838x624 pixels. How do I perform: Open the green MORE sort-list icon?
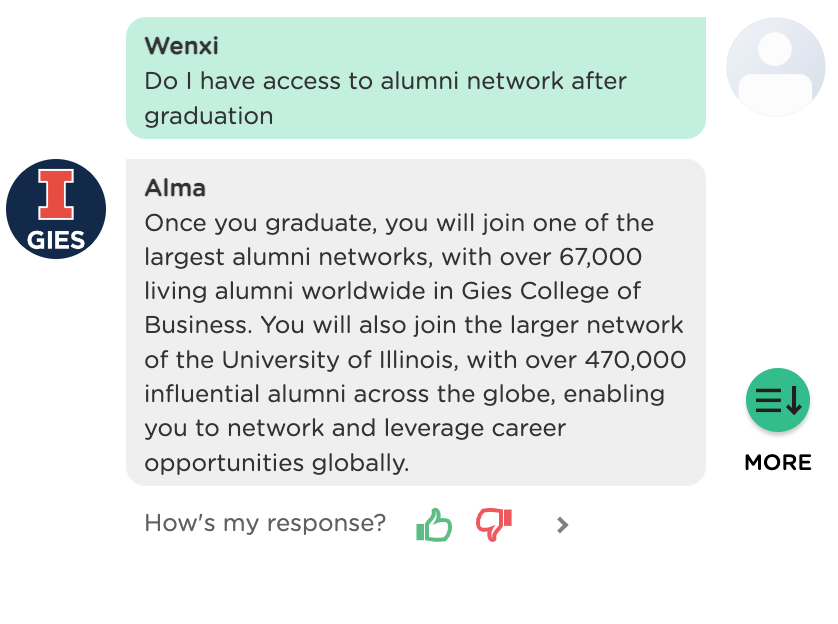(x=778, y=400)
